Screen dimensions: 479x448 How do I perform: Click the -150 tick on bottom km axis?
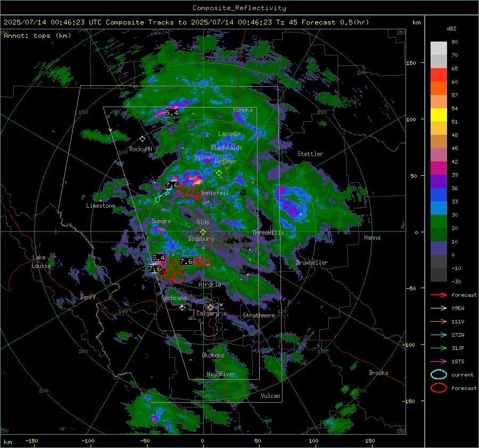point(31,441)
